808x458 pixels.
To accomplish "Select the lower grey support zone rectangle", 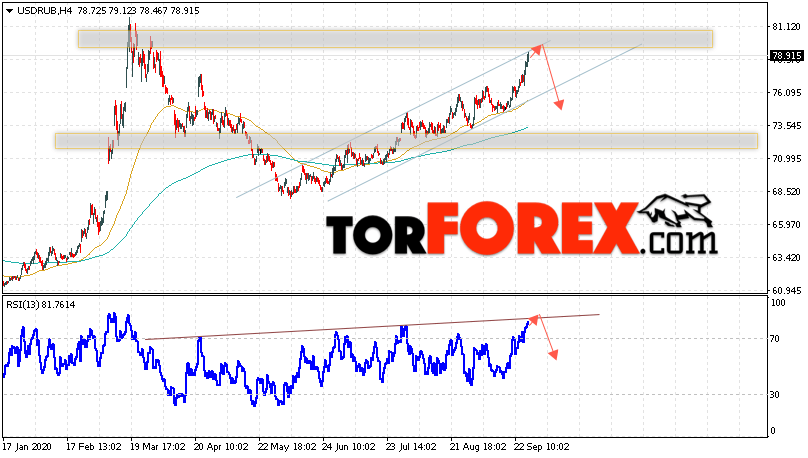I will [x=407, y=141].
